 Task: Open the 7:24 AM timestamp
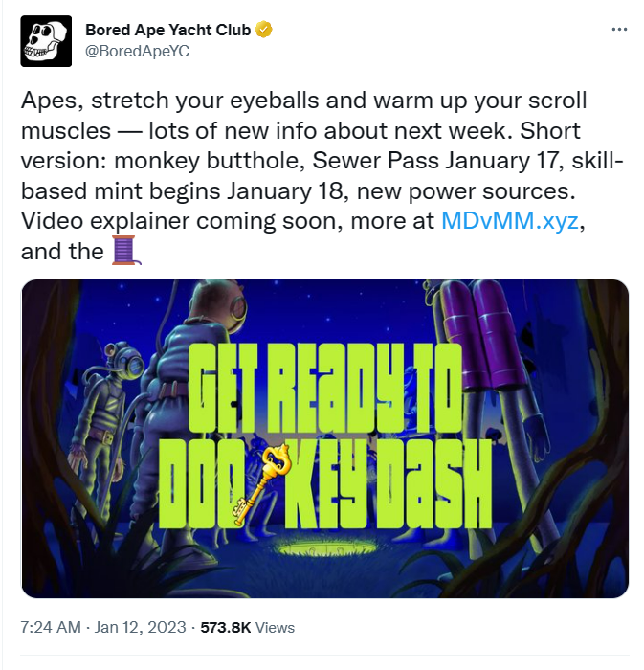click(x=51, y=627)
